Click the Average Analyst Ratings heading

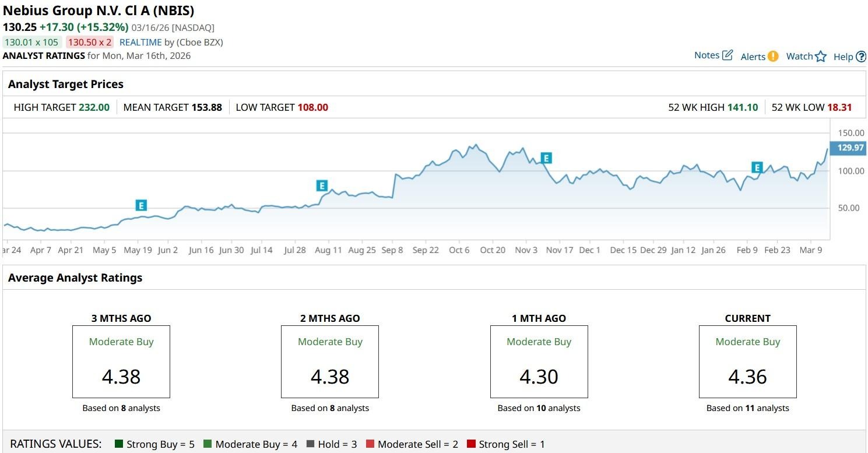point(75,278)
